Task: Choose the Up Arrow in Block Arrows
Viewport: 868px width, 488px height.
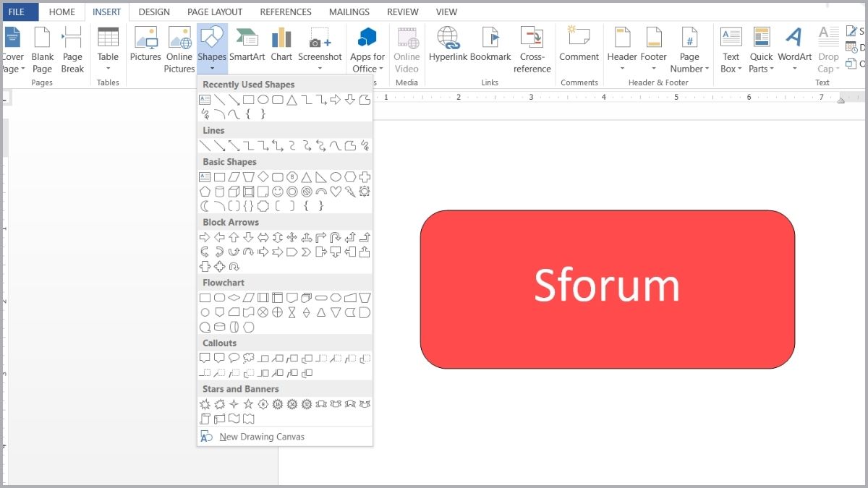Action: pos(234,237)
